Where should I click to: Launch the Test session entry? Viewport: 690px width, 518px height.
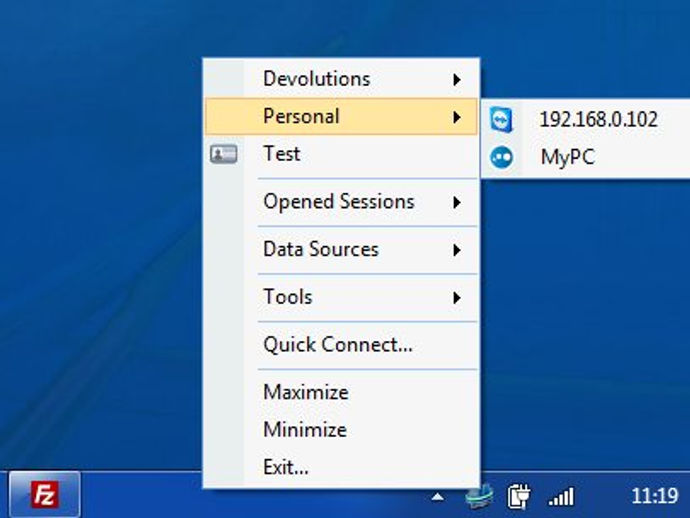(x=341, y=154)
